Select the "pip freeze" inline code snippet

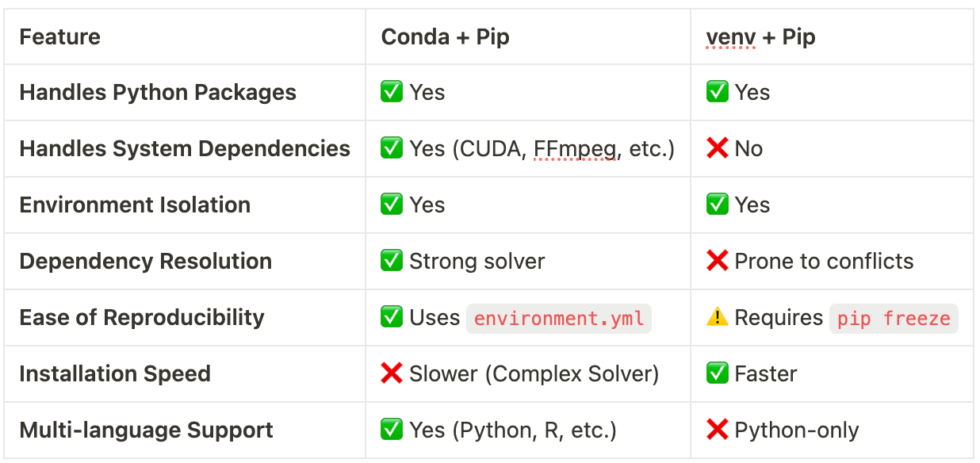[894, 319]
